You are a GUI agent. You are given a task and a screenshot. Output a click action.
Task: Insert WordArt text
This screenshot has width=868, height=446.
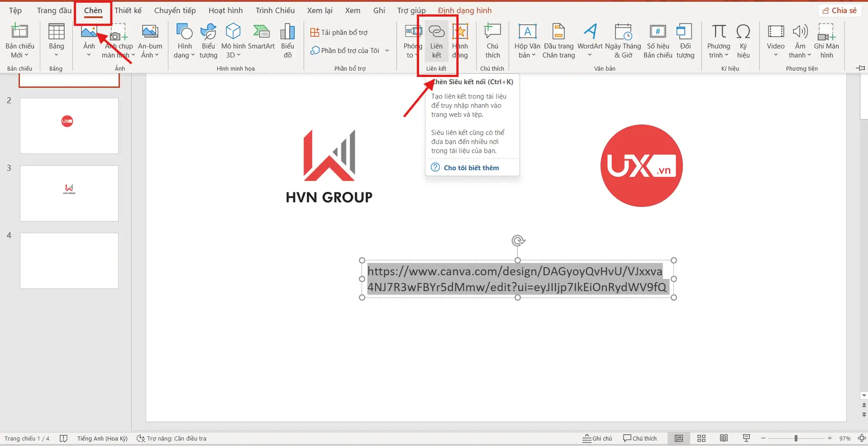click(x=590, y=41)
